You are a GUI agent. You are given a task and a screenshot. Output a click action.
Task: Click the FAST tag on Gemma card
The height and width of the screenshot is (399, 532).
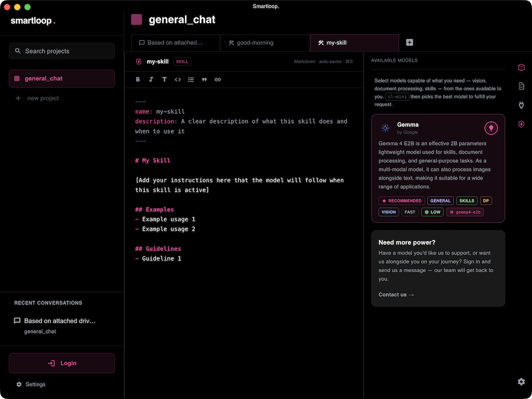[x=410, y=212]
